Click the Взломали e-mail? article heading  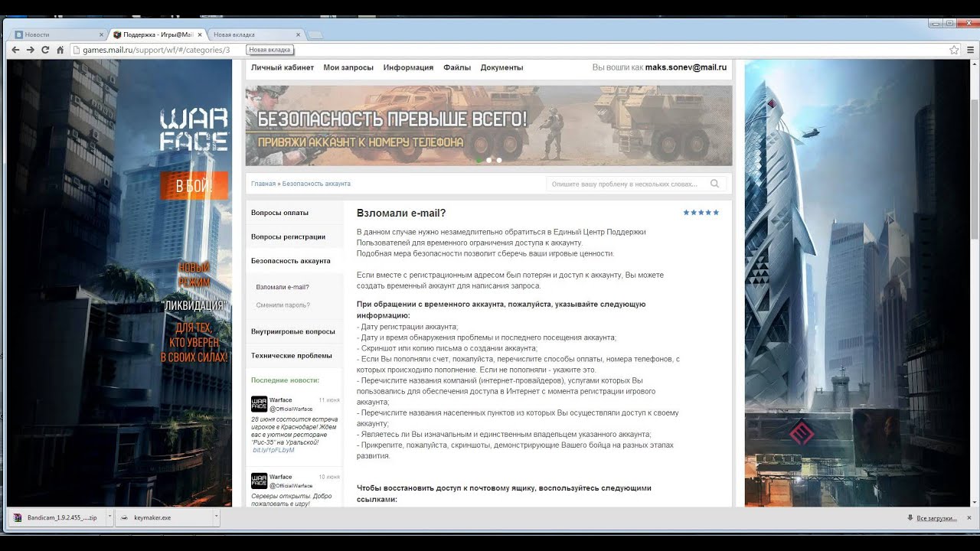(401, 214)
